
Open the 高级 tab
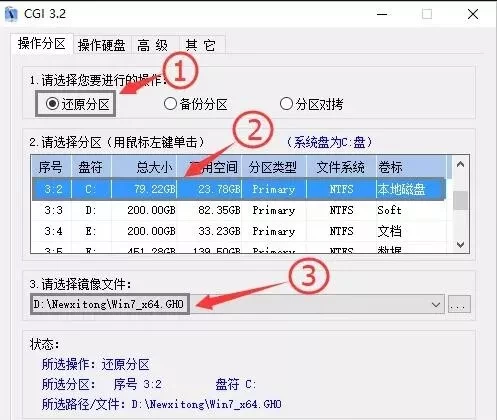pyautogui.click(x=153, y=45)
